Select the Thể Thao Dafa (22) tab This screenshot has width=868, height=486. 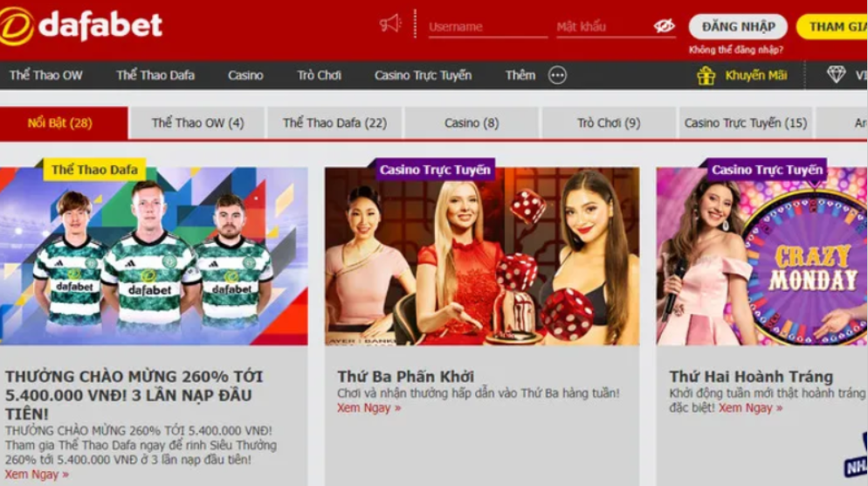[x=335, y=123]
